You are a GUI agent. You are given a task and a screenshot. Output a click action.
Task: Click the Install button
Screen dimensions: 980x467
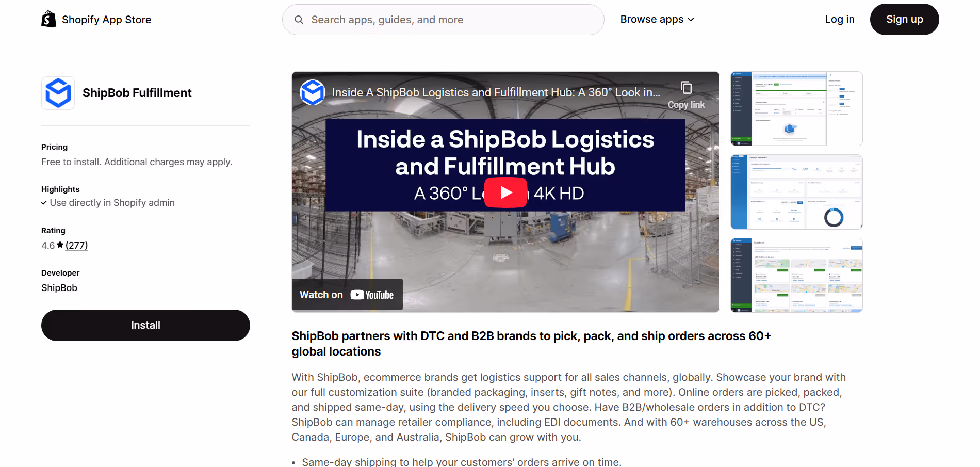coord(145,325)
